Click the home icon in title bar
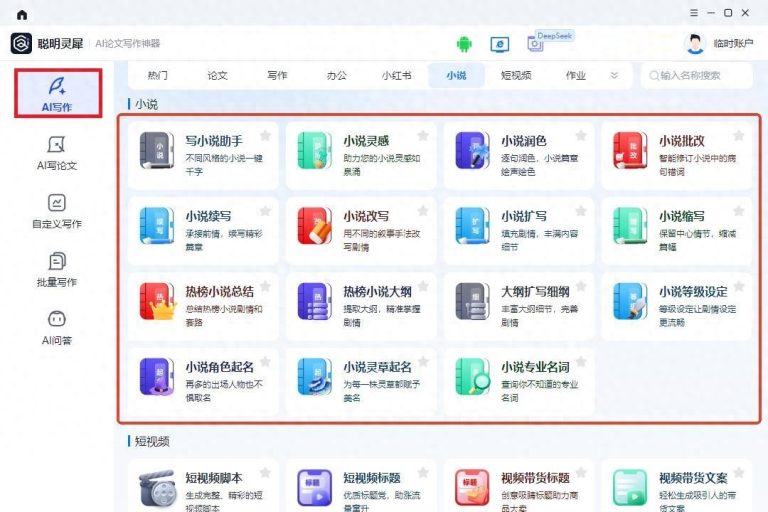Viewport: 768px width, 512px height. point(22,13)
